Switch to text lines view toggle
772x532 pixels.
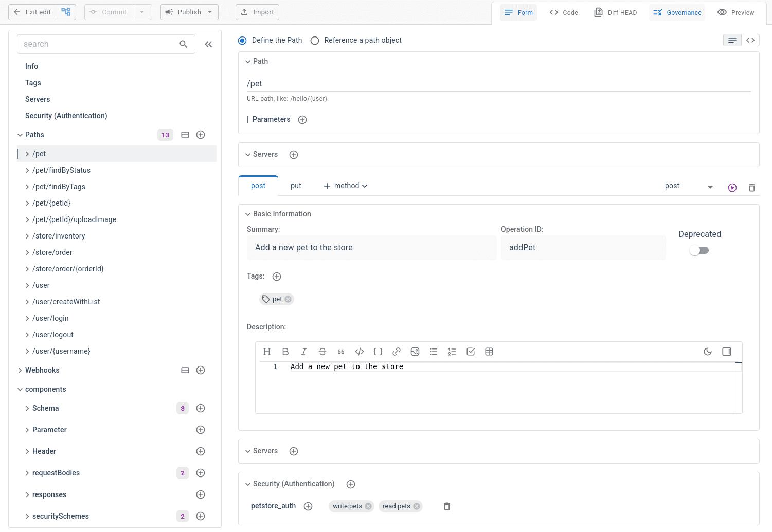pos(732,40)
